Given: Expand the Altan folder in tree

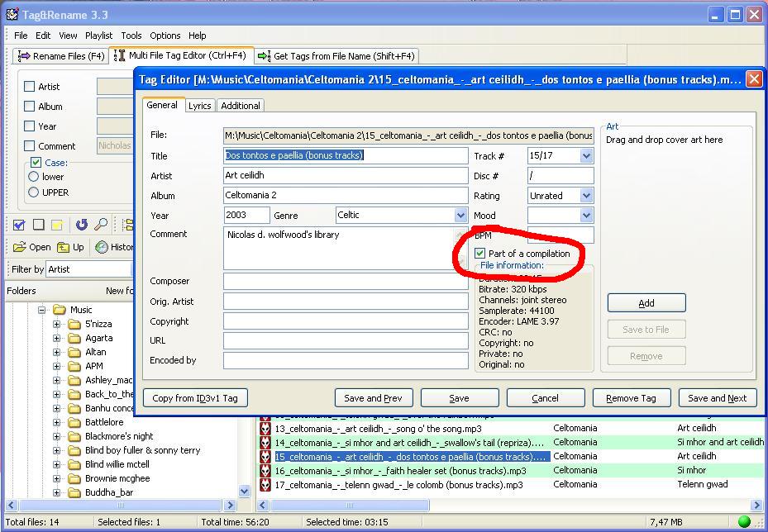Looking at the screenshot, I should (x=57, y=352).
